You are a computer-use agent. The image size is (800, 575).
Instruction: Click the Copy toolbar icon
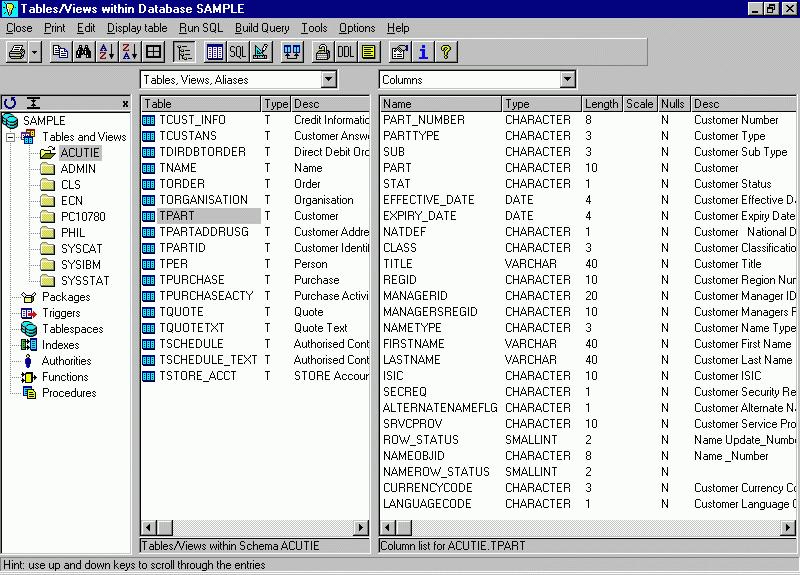click(61, 52)
